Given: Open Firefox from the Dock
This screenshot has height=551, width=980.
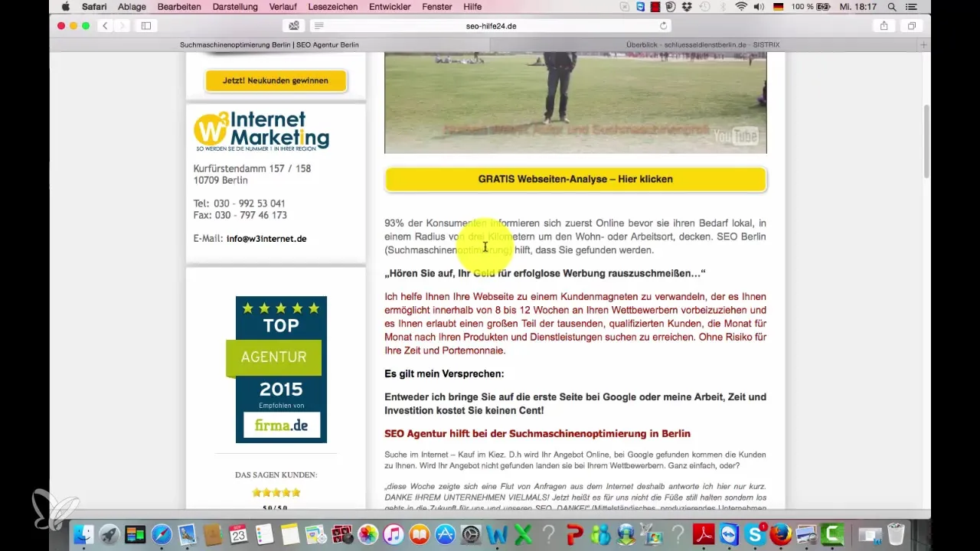Looking at the screenshot, I should [x=781, y=534].
